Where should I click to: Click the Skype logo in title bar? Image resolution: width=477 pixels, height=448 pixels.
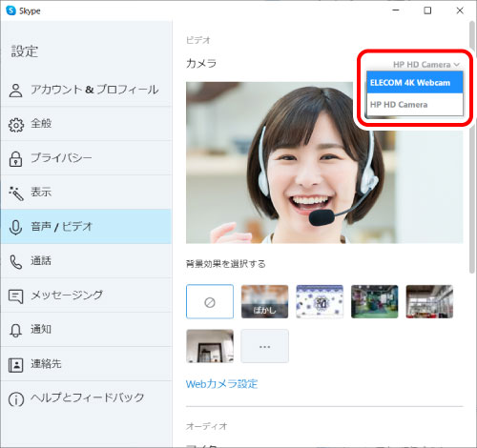click(10, 10)
